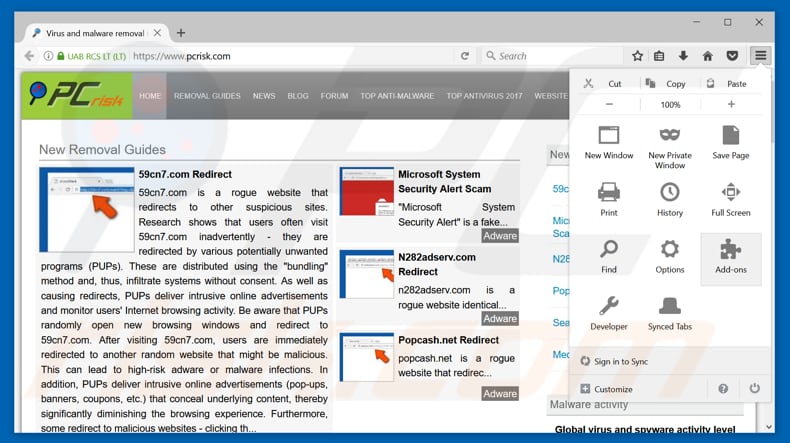Open the NEWS nav item

pyautogui.click(x=264, y=96)
